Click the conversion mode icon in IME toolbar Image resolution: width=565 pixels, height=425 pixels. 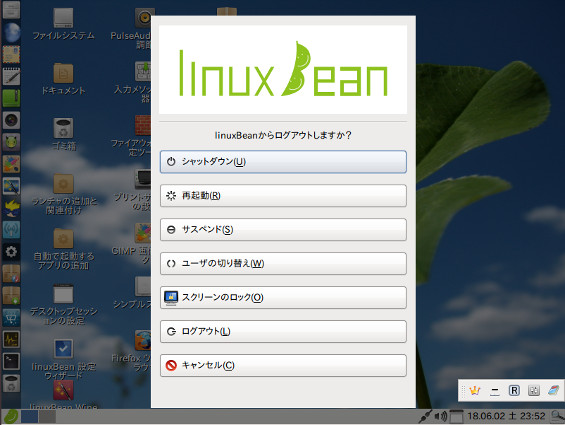(534, 390)
